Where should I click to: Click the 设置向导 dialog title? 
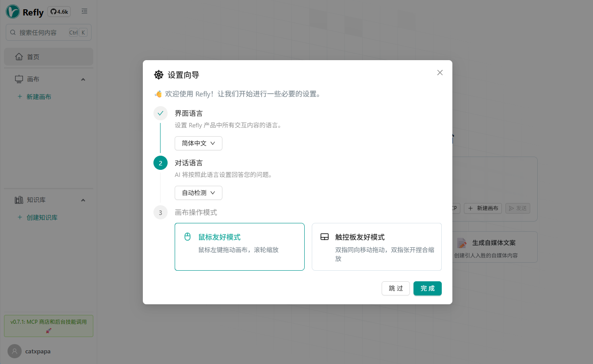pyautogui.click(x=184, y=75)
